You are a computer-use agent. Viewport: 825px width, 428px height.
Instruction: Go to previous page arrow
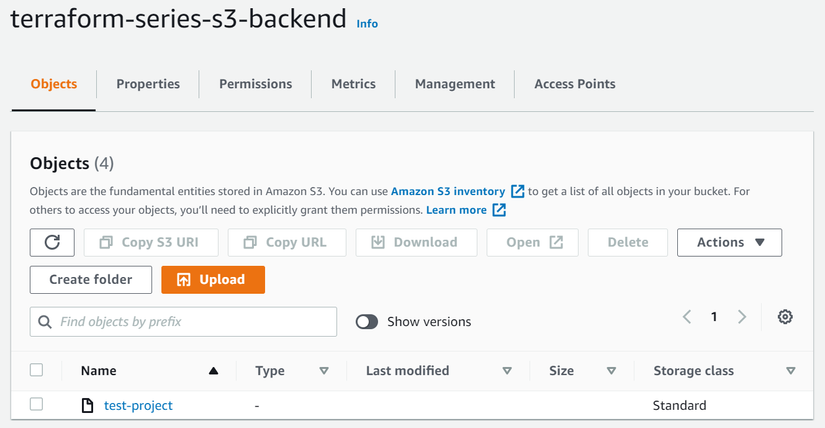click(x=687, y=317)
